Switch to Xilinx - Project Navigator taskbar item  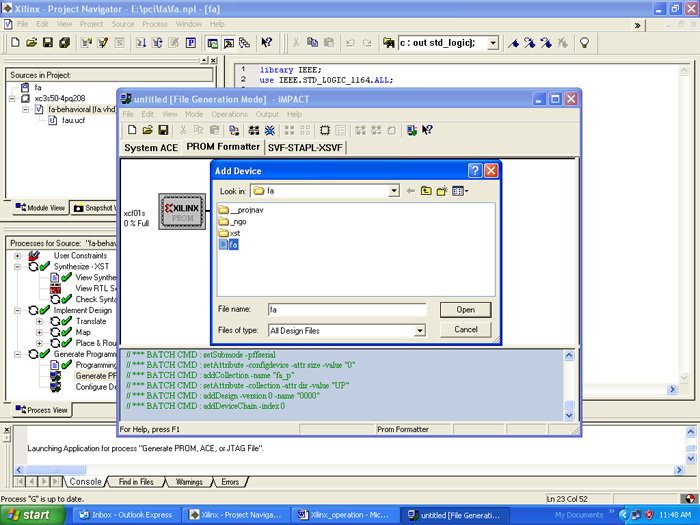tap(235, 515)
